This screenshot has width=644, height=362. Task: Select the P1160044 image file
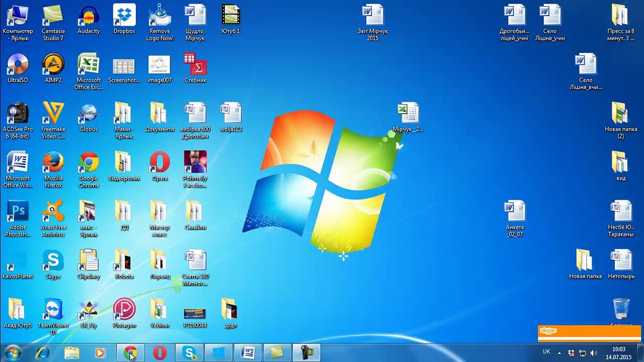coord(195,317)
